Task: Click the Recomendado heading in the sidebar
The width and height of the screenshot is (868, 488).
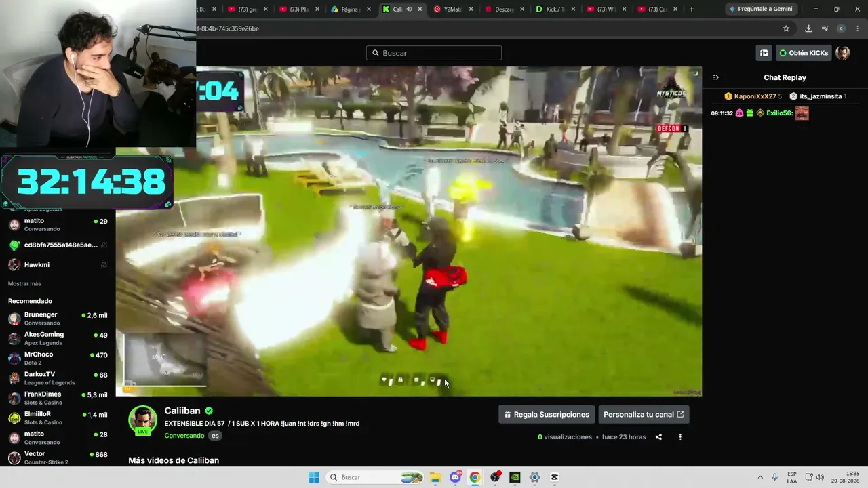Action: tap(30, 301)
